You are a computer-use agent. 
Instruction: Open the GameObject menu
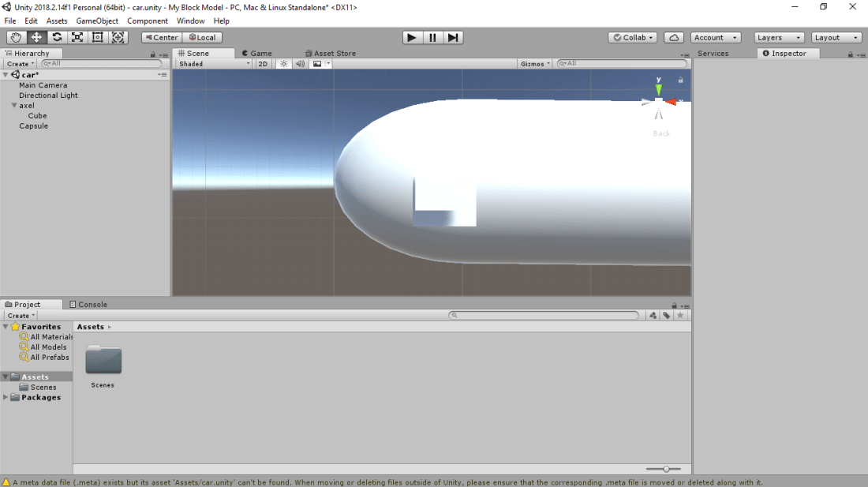click(x=97, y=21)
